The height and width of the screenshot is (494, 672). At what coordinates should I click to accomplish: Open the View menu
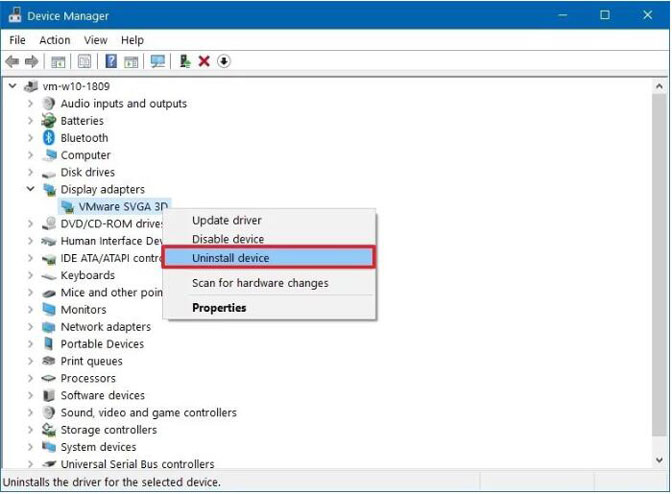tap(96, 40)
